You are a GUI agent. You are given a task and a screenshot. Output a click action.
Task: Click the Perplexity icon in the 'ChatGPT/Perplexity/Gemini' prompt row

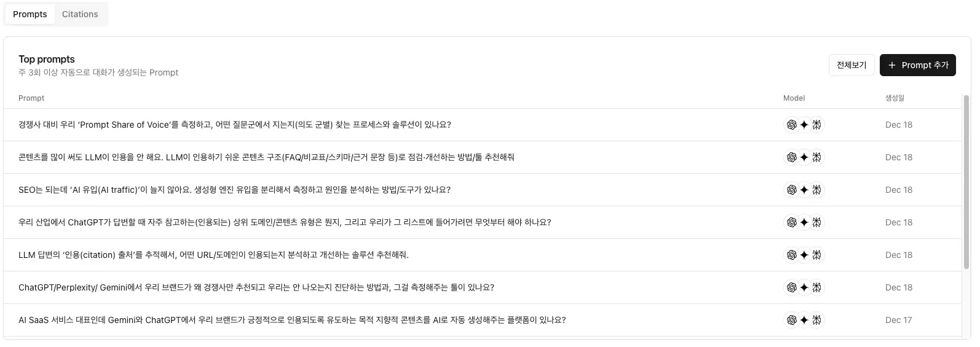point(816,287)
